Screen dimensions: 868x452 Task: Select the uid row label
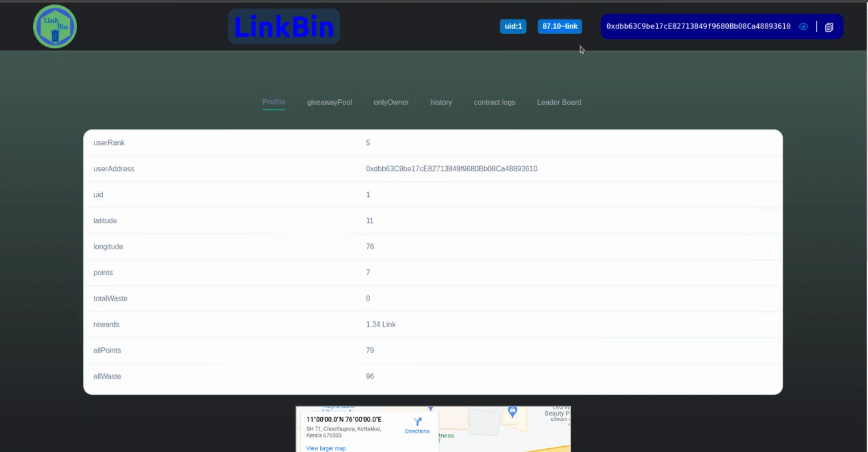click(98, 195)
